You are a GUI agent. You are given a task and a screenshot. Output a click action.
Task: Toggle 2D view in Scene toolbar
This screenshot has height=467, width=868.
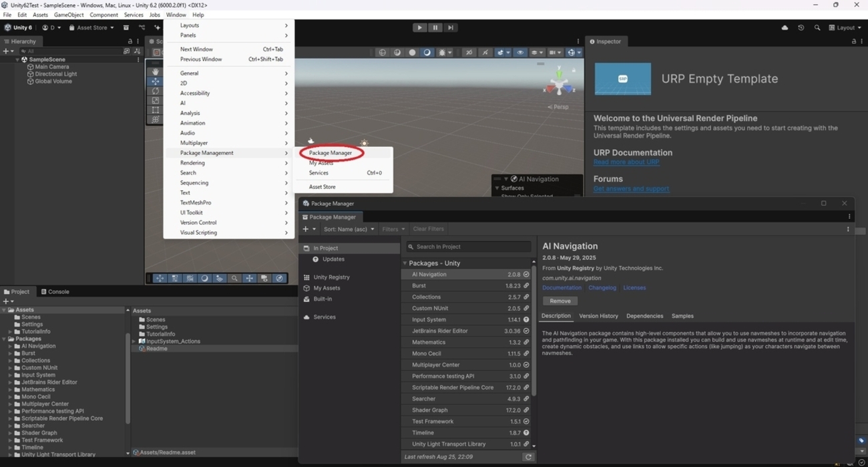[x=469, y=52]
